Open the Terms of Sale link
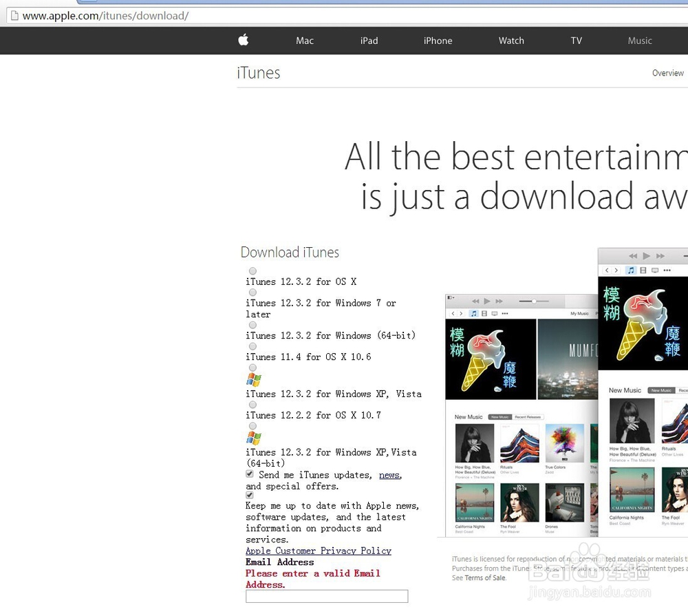Screen dimensions: 688x616 [485, 578]
